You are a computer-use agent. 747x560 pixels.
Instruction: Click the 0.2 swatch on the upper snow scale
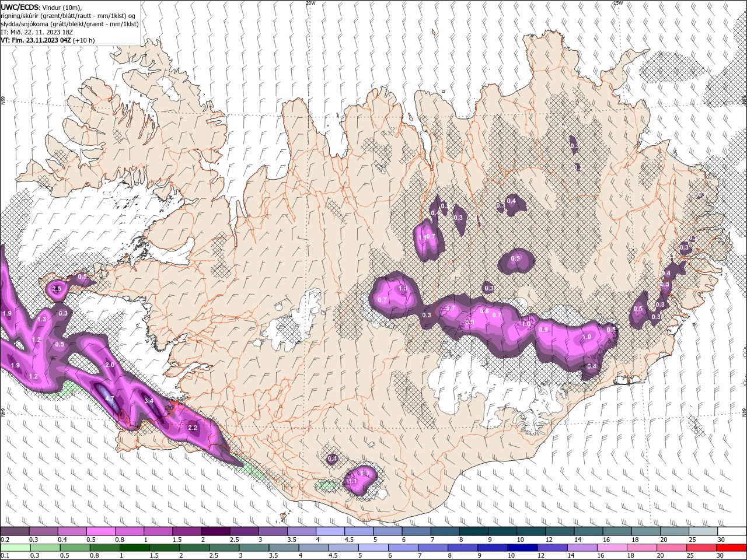[x=15, y=531]
